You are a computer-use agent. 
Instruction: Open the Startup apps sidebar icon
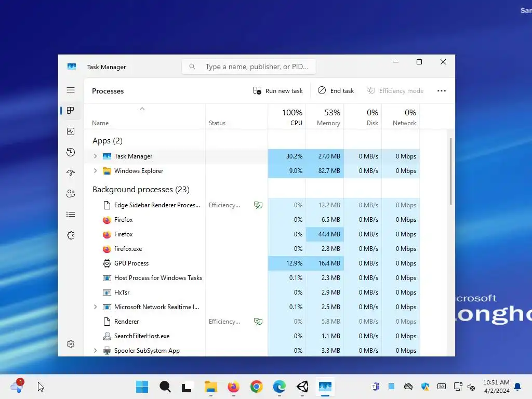coord(71,172)
